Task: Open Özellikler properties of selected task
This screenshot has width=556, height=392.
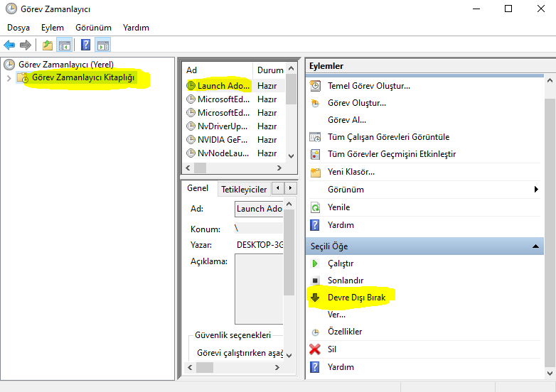Action: coord(315,332)
